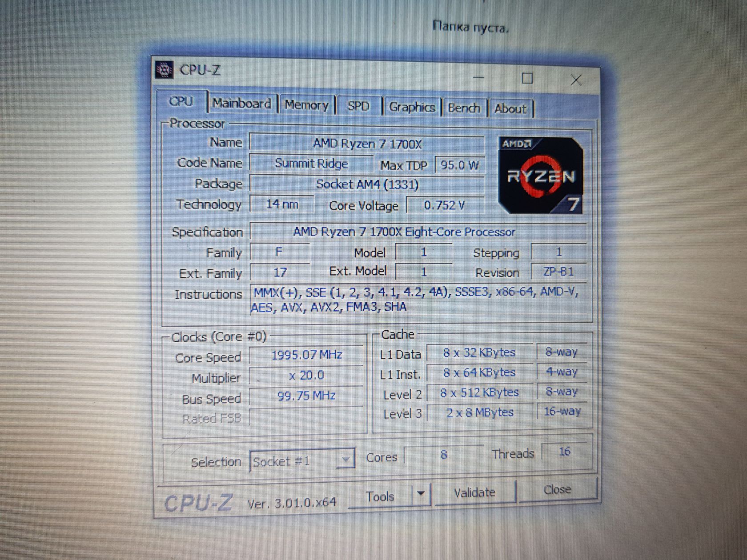
Task: Click the processor name AMD Ryzen 7 1700X
Action: [367, 144]
